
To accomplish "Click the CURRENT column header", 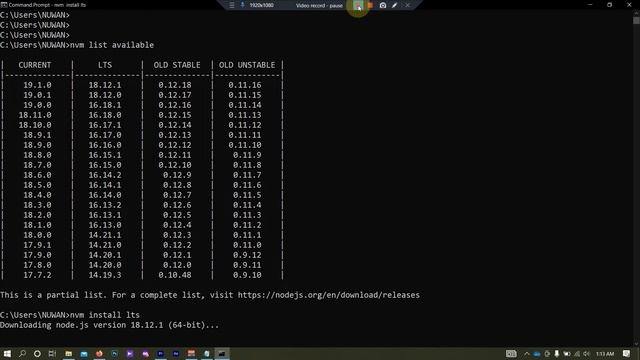I will pos(35,65).
